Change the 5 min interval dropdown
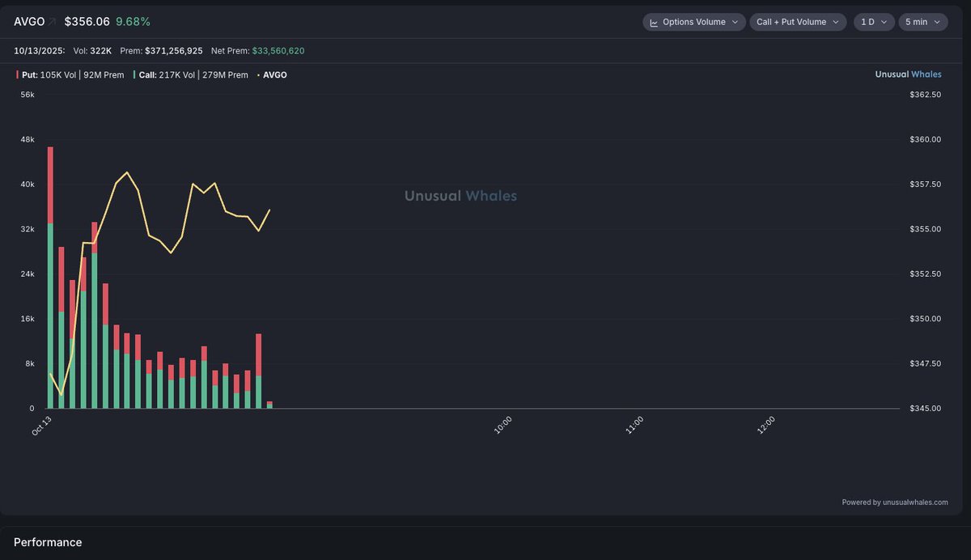This screenshot has width=971, height=560. pyautogui.click(x=922, y=23)
